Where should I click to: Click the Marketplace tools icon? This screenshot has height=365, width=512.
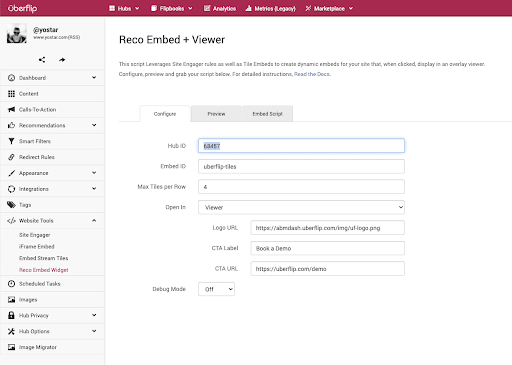(x=308, y=8)
